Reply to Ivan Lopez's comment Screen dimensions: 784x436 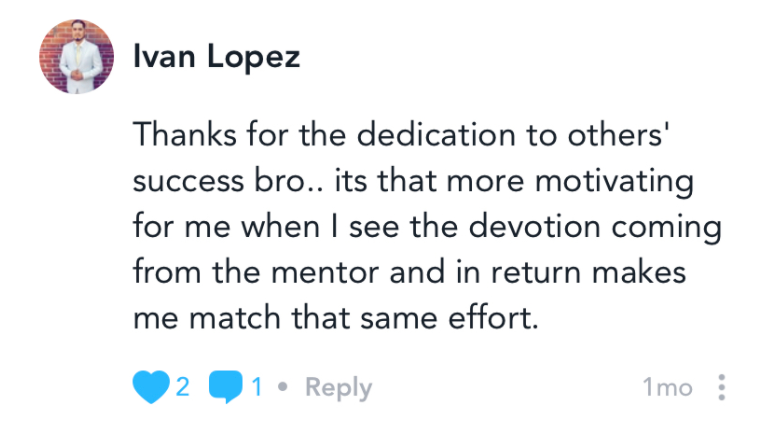[x=338, y=388]
